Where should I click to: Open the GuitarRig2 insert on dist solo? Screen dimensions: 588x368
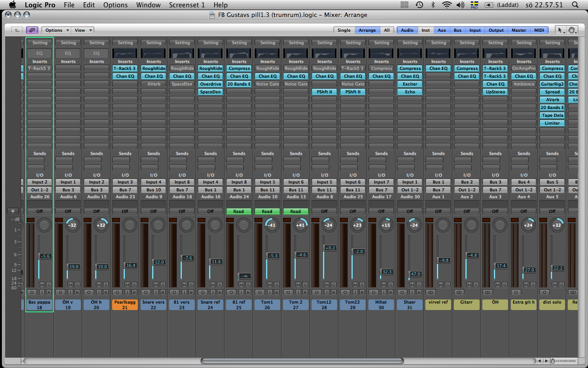(x=552, y=84)
